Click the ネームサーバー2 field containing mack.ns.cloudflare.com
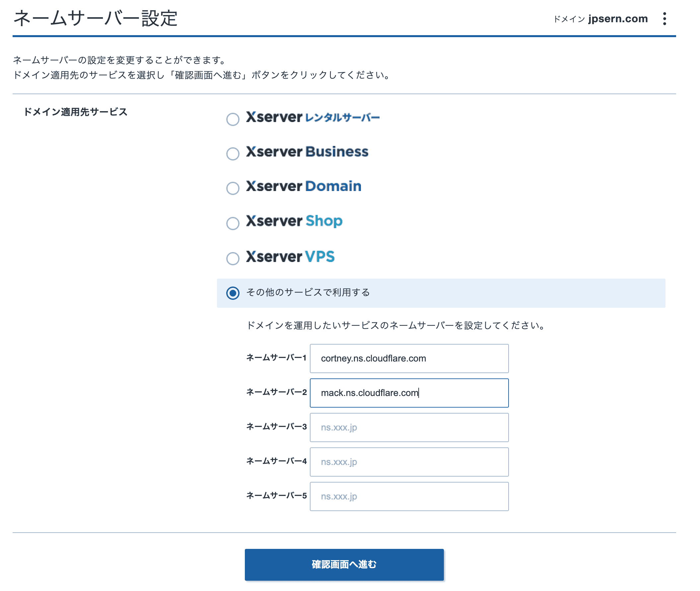 pos(409,393)
